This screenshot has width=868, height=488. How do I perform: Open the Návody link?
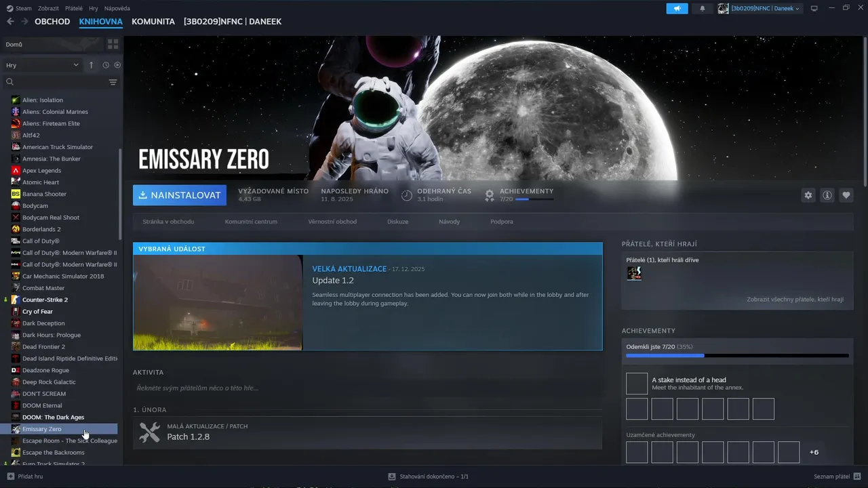pos(449,222)
